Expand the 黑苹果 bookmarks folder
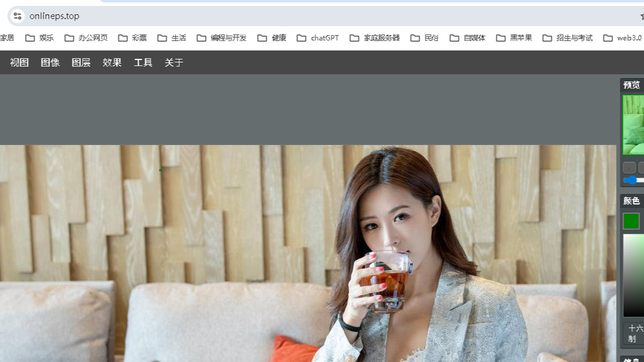The width and height of the screenshot is (644, 362). click(519, 37)
